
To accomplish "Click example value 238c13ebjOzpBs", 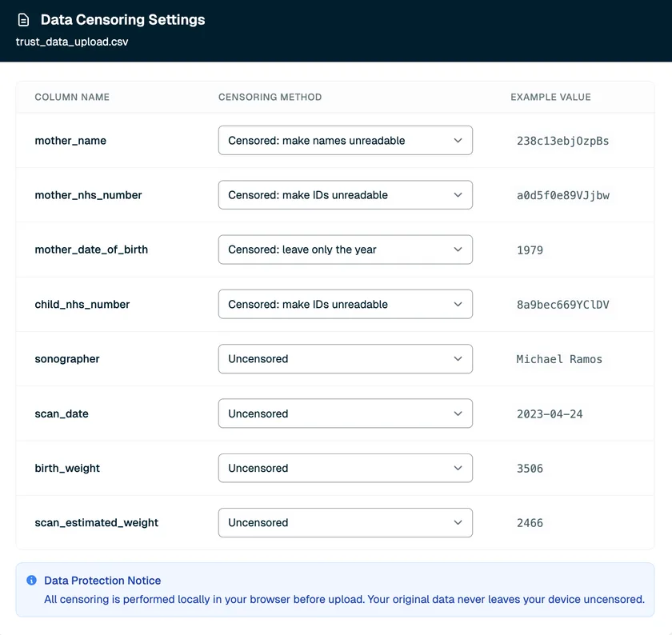I will tap(562, 141).
